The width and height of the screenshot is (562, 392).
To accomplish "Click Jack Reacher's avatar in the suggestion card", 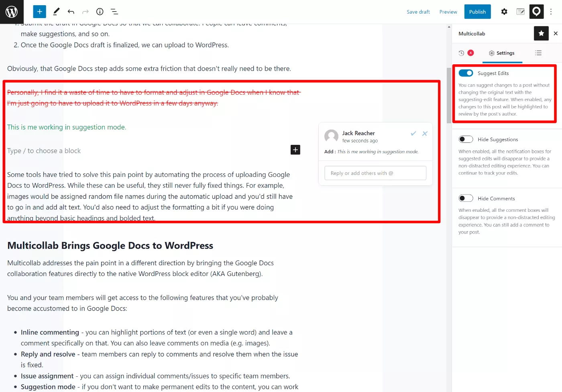I will [331, 136].
